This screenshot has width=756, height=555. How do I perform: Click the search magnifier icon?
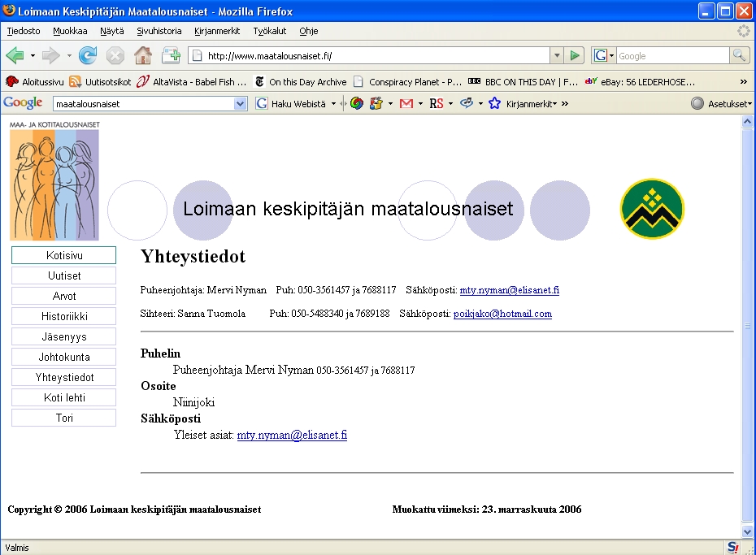(739, 55)
